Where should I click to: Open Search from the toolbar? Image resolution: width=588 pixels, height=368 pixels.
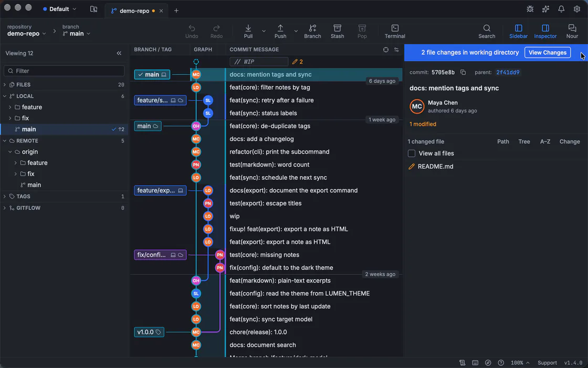pos(487,28)
